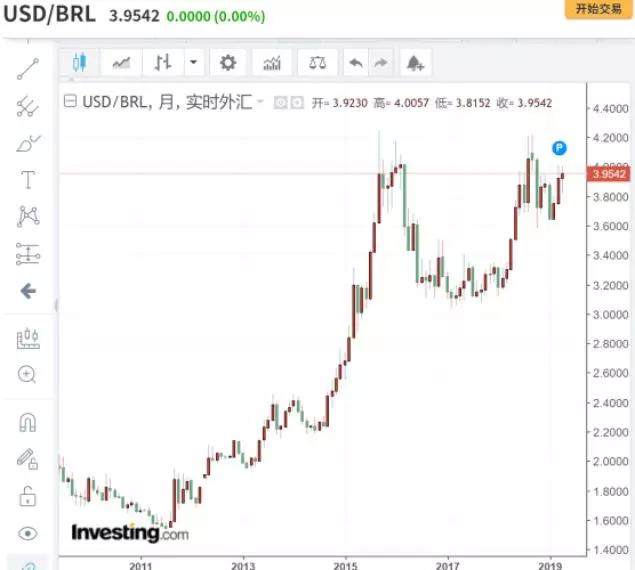
Task: Select the candlestick chart type
Action: tap(79, 63)
